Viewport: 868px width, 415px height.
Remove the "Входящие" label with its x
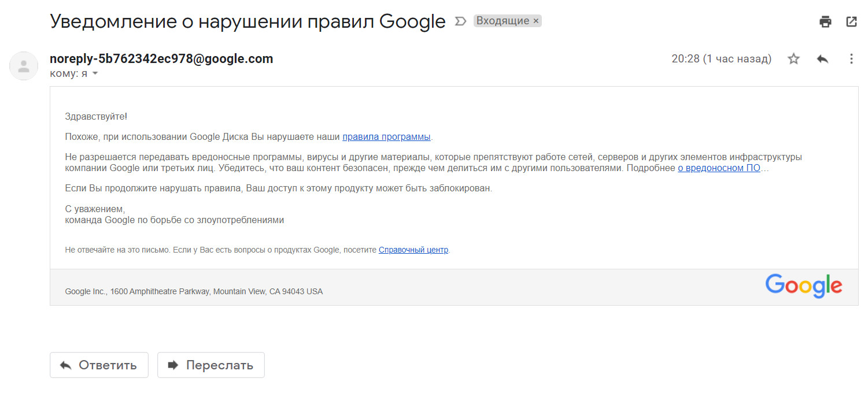click(536, 21)
